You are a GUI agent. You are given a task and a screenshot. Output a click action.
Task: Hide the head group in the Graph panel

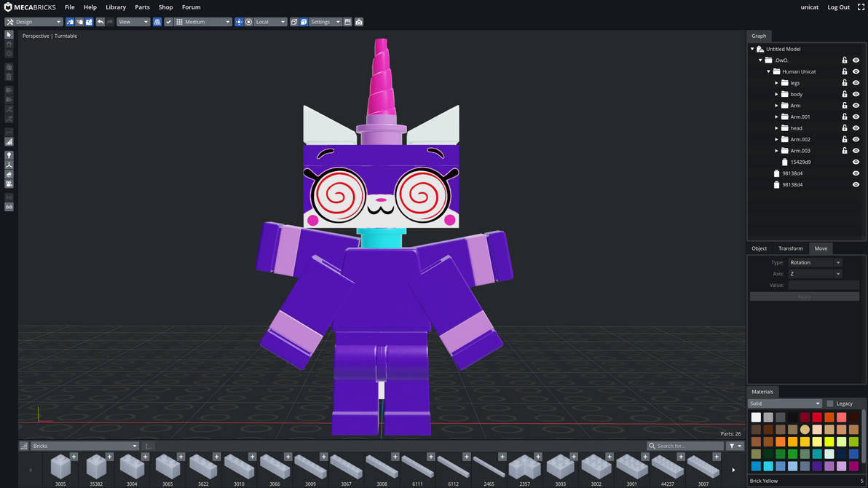coord(856,127)
